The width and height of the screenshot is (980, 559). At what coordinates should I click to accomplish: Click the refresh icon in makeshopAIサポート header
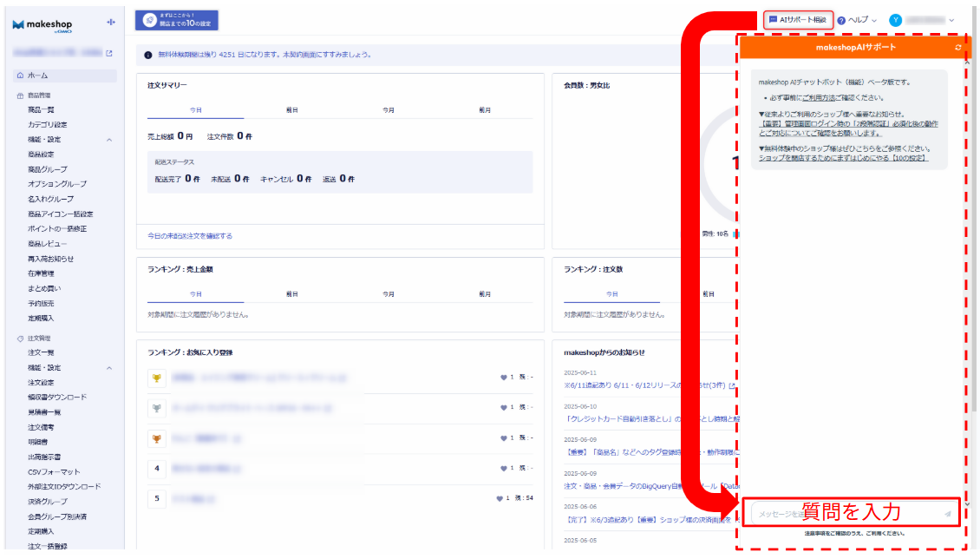tap(957, 47)
